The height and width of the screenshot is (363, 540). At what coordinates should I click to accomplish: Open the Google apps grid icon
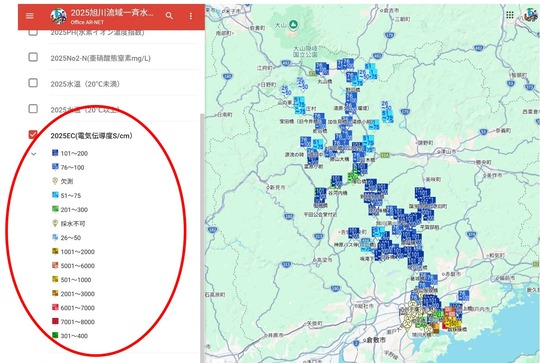(510, 14)
